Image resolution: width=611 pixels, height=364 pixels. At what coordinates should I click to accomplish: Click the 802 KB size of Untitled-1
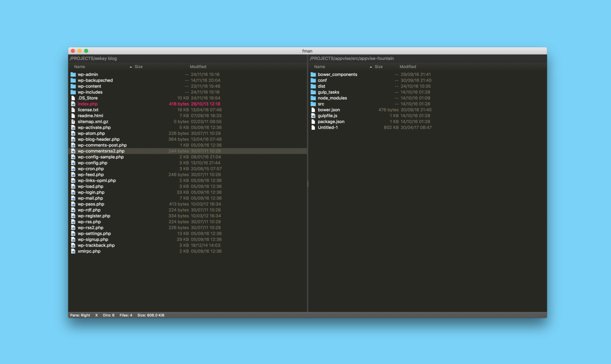click(391, 127)
